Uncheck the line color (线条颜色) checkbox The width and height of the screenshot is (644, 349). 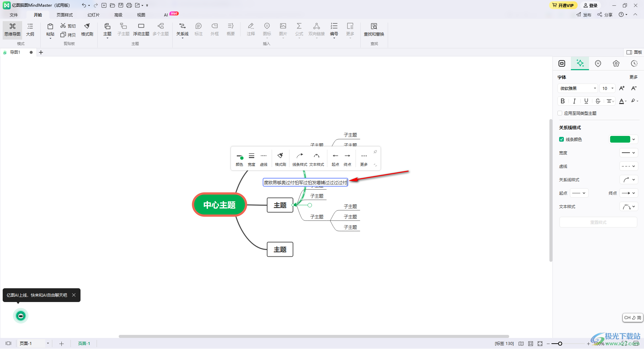[x=561, y=139]
